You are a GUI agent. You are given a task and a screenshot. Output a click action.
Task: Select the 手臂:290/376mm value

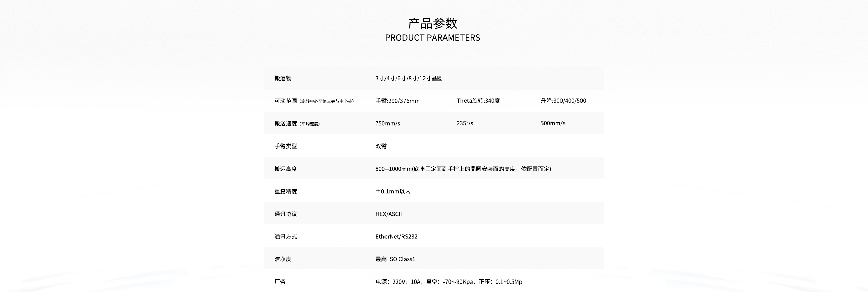397,101
